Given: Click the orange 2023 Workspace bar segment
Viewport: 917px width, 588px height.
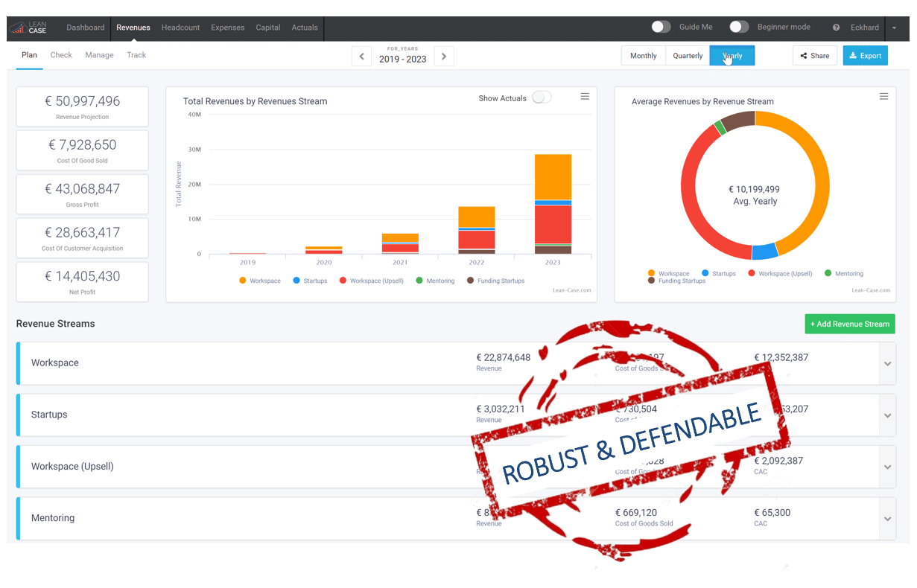Looking at the screenshot, I should [553, 177].
